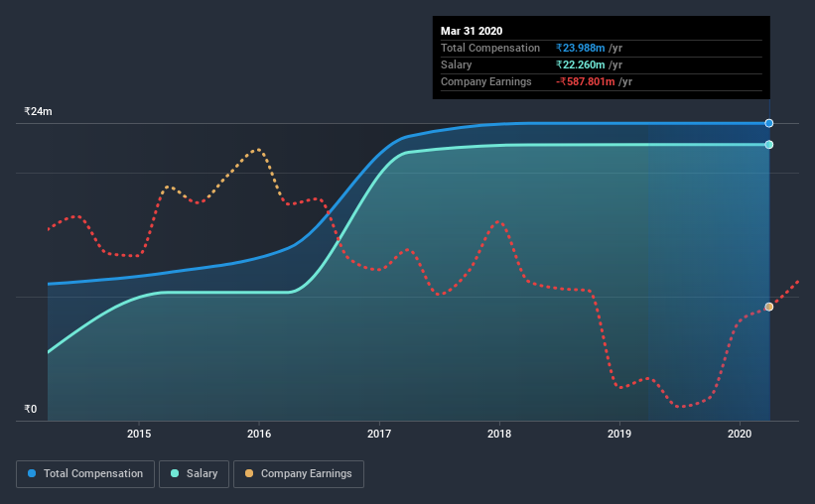Click the teal Salary data point marker
Screen dimensions: 815x504
[x=768, y=145]
